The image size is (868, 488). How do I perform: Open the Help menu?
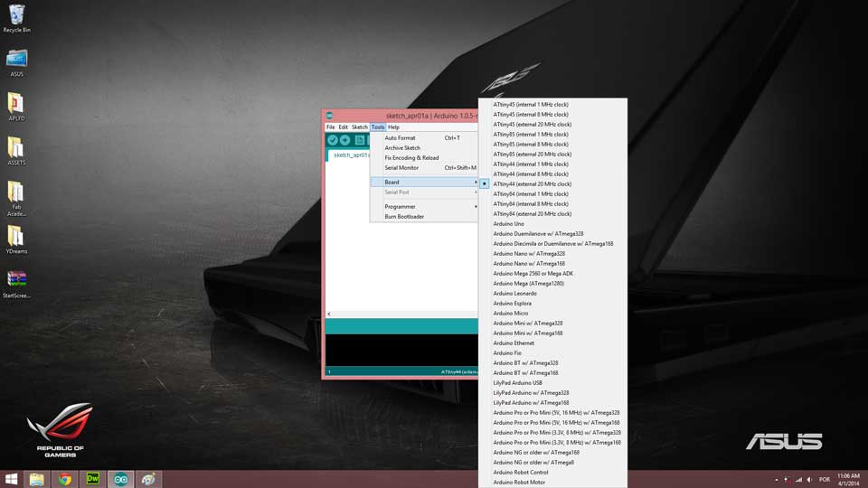pos(393,127)
